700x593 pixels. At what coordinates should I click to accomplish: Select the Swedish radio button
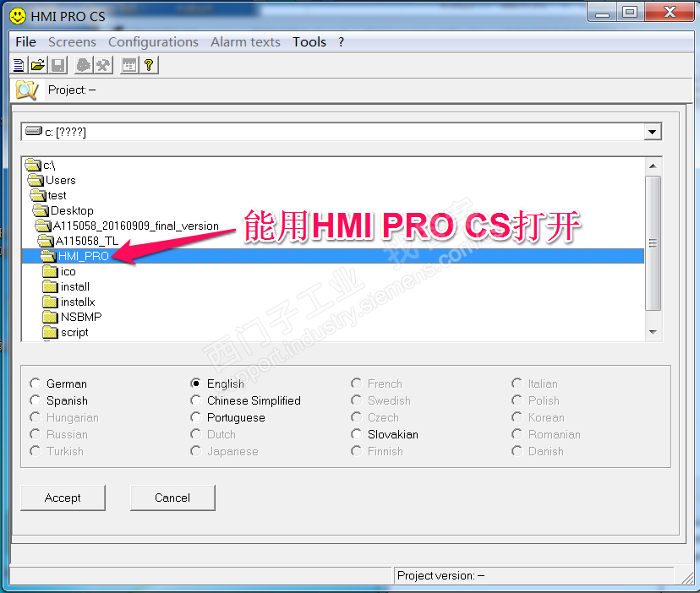click(356, 400)
